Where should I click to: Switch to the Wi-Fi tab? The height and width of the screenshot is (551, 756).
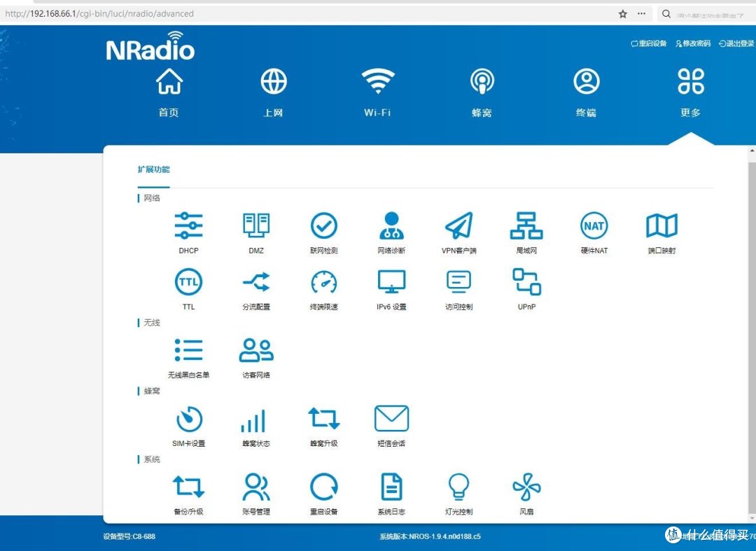click(x=377, y=93)
